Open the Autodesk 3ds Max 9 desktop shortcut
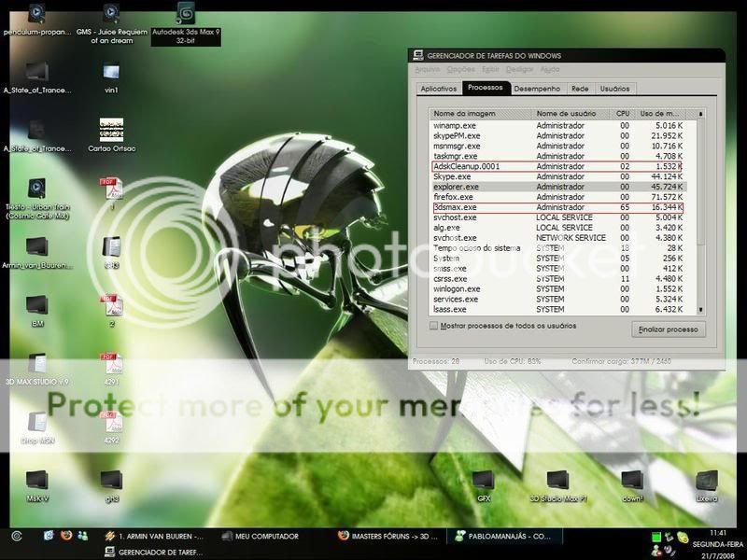Viewport: 747px width, 560px height. click(x=185, y=15)
